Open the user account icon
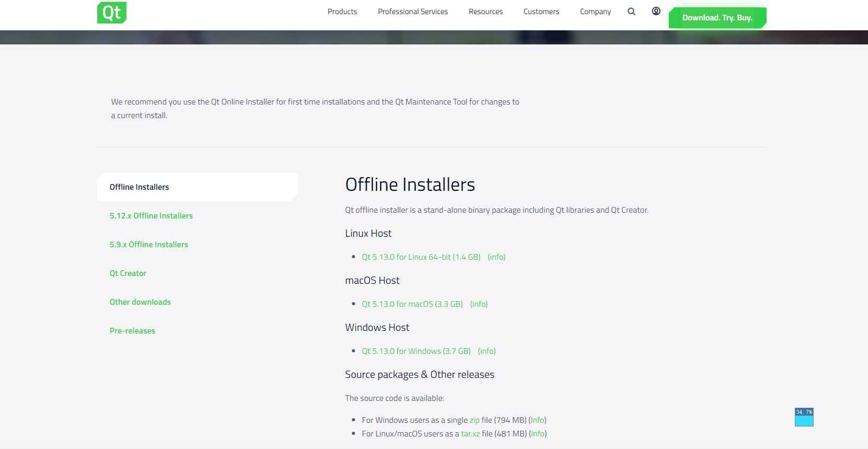Screen dimensions: 868x449 656,11
